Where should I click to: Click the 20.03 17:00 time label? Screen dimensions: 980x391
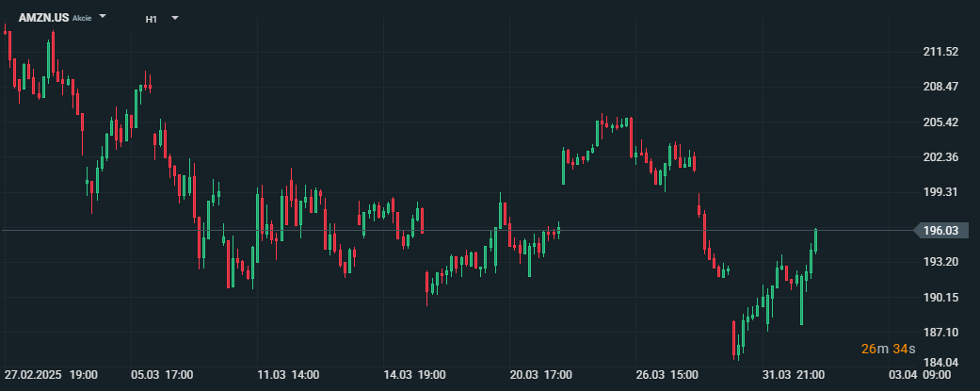[x=540, y=375]
